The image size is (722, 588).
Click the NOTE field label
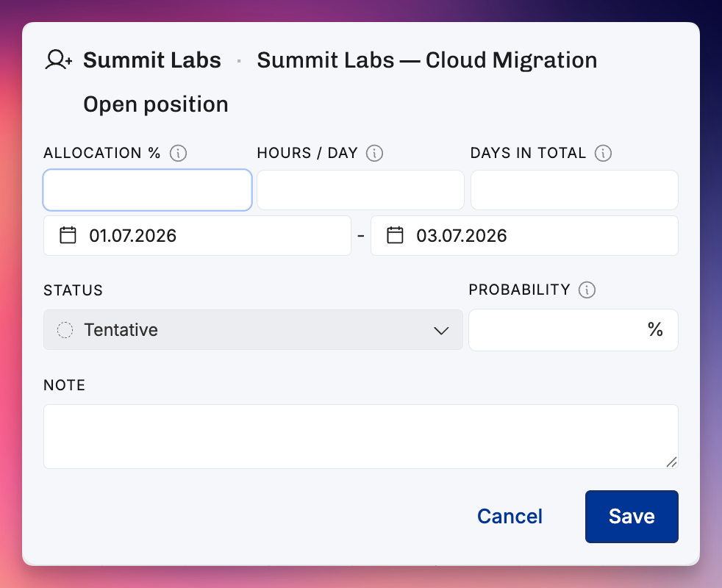pos(65,385)
